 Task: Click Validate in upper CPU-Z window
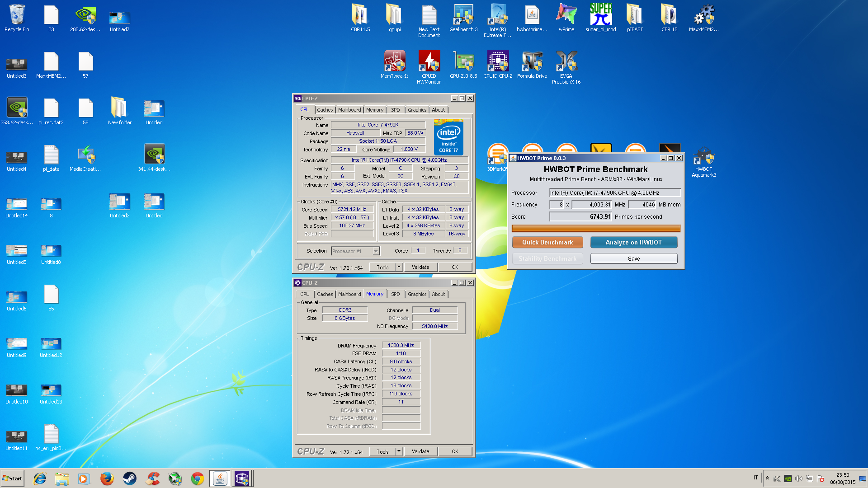420,267
